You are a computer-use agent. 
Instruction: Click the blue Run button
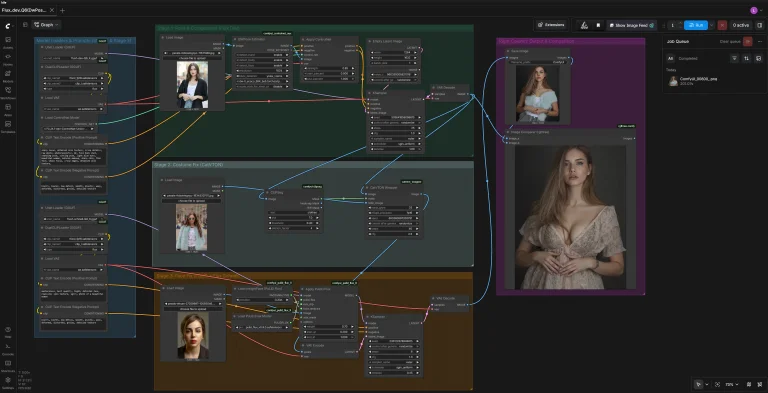pos(696,25)
